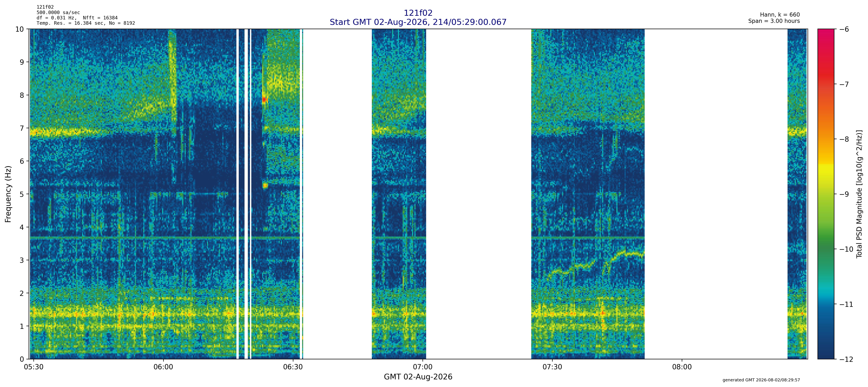Click the "Hann, k = 660" window label

(x=780, y=15)
